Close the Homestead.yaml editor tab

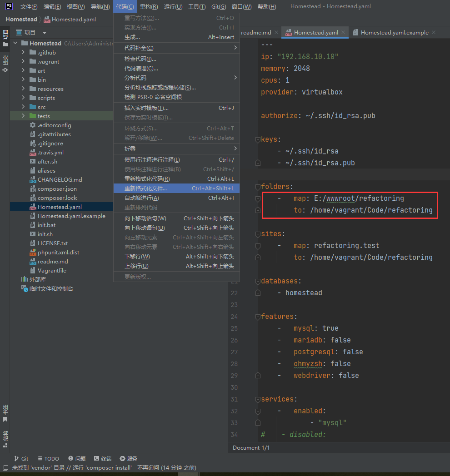coord(343,33)
